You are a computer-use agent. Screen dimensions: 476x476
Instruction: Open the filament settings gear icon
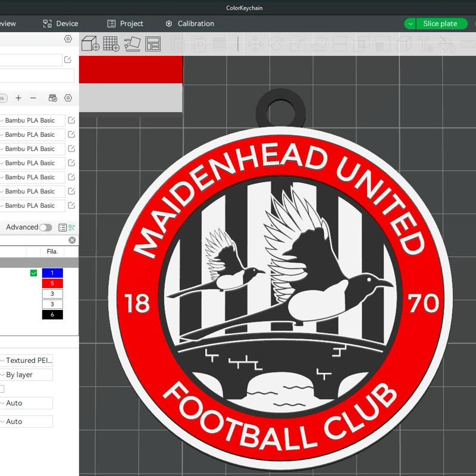[68, 98]
